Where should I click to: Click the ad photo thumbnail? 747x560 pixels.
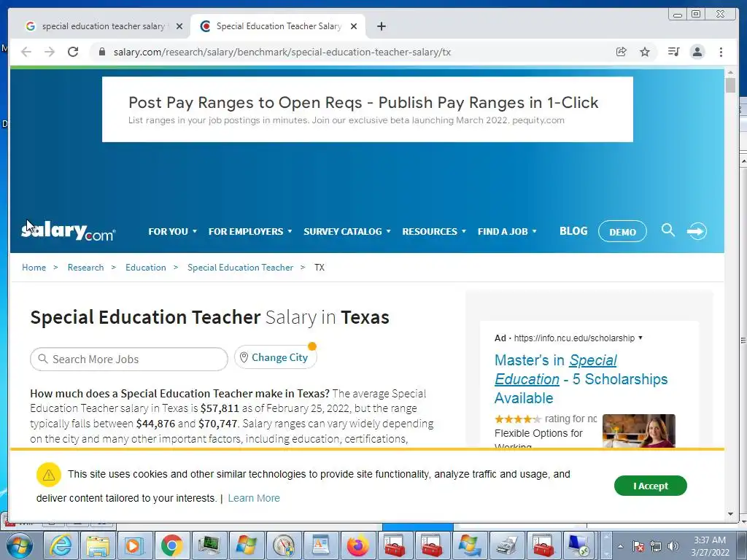click(639, 431)
